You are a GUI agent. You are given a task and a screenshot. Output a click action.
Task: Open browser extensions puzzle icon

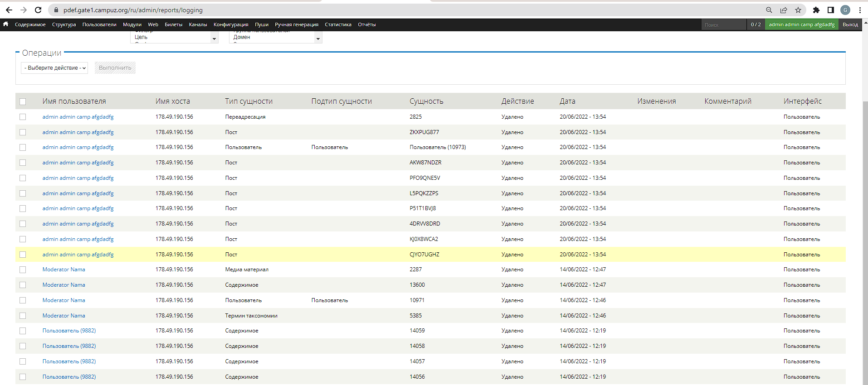[816, 10]
